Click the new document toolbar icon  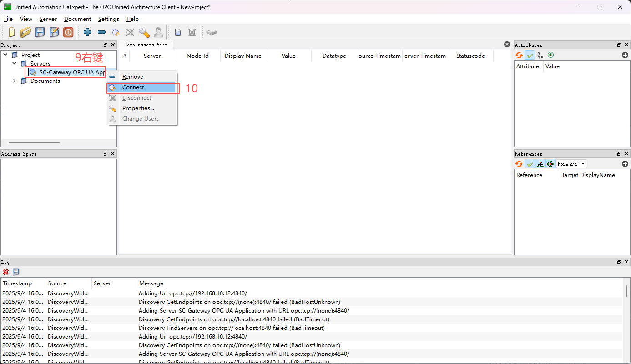click(12, 32)
